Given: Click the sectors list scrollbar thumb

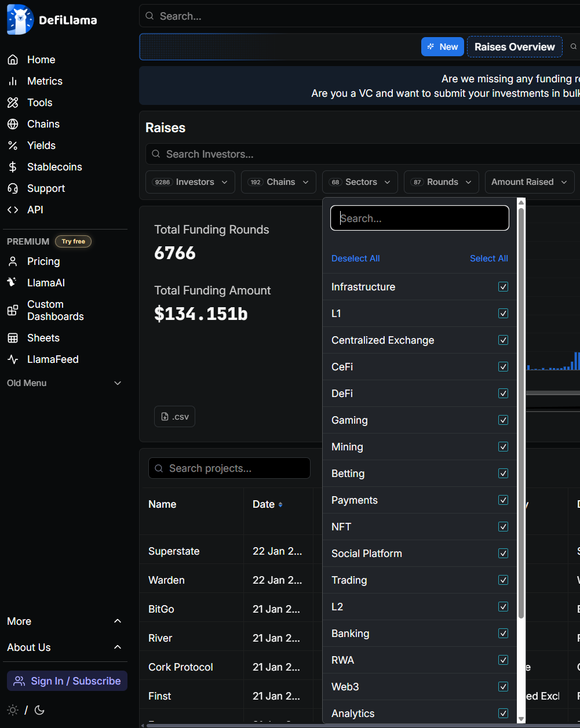Looking at the screenshot, I should pos(521,413).
